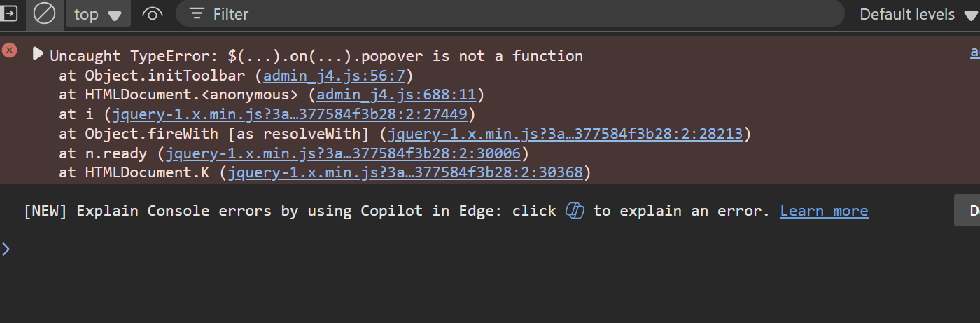Expand the Uncaught TypeError stack triangle
Image resolution: width=980 pixels, height=323 pixels.
point(38,55)
